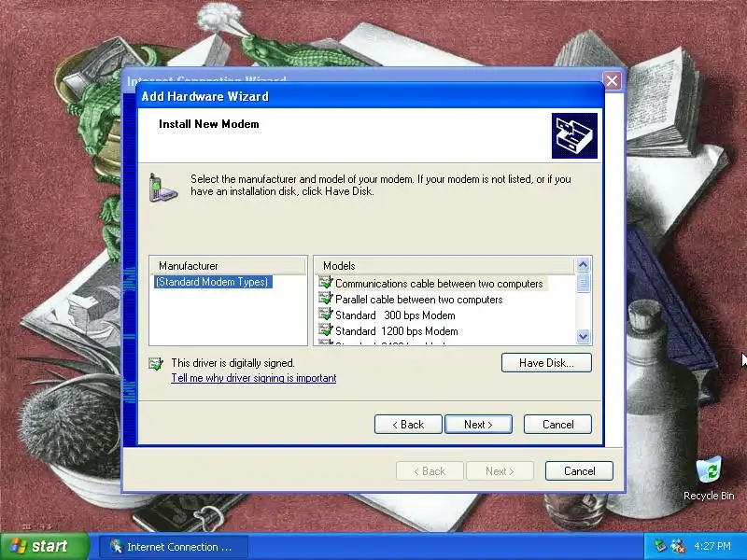Click the Back button in Add Hardware Wizard
Viewport: 747px width, 560px height.
(408, 425)
